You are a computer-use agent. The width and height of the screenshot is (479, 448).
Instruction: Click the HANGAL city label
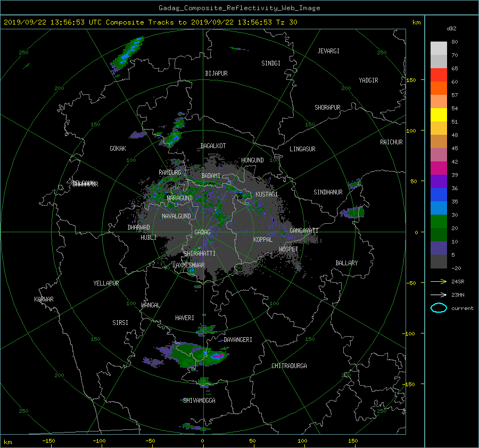151,305
